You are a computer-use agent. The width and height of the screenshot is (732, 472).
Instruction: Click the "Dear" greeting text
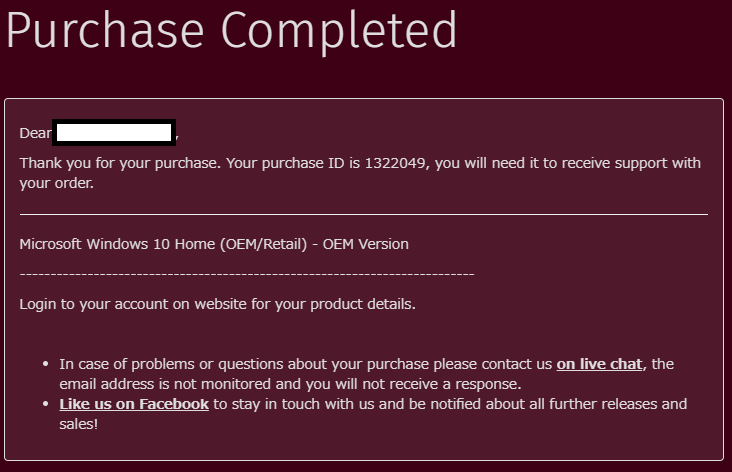(35, 133)
